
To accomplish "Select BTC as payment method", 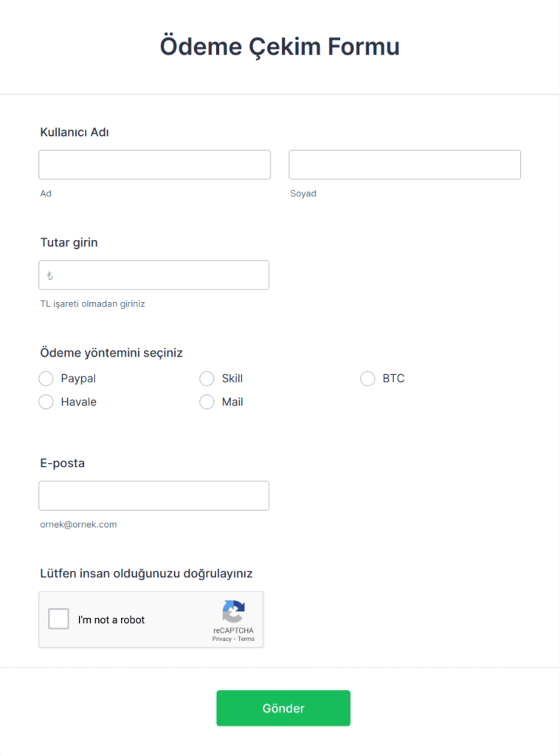I will click(368, 379).
